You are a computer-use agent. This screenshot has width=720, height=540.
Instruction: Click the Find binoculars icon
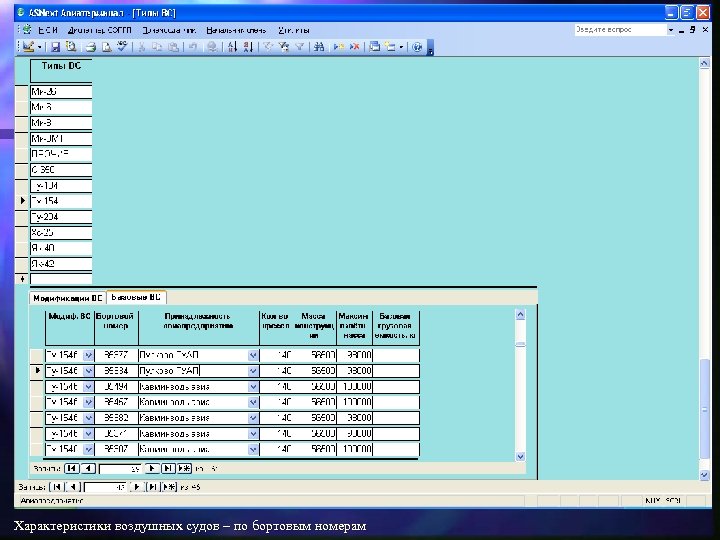coord(319,47)
